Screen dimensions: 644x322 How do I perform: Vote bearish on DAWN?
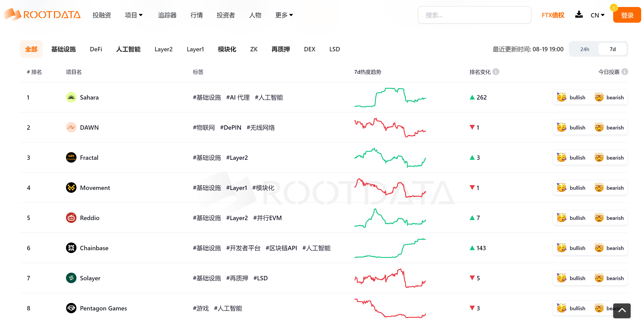point(609,128)
